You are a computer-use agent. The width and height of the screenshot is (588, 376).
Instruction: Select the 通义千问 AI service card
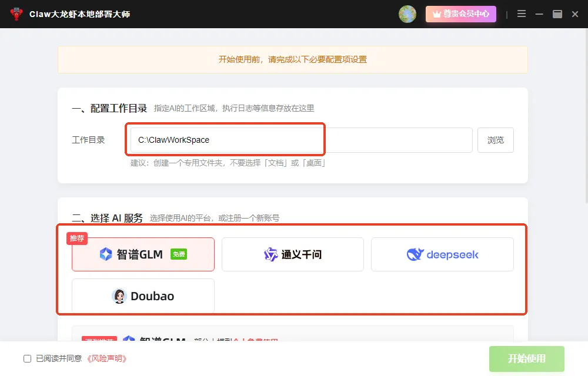tap(292, 254)
